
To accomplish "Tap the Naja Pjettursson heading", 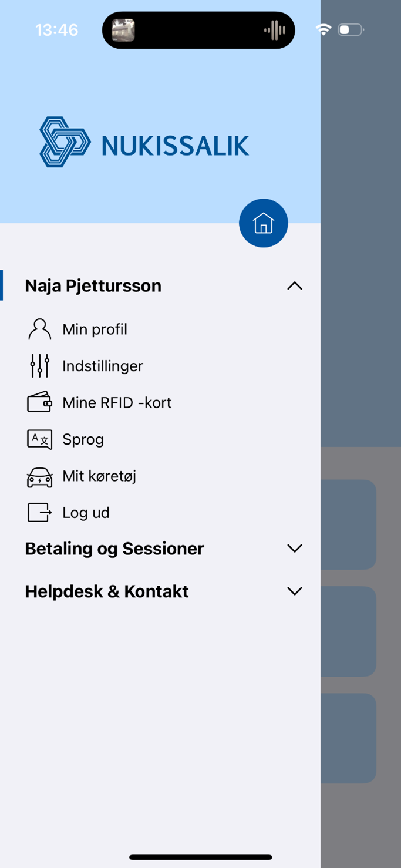I will [93, 286].
